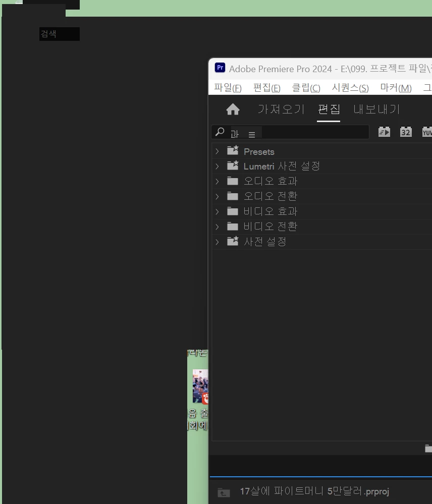The height and width of the screenshot is (504, 432).
Task: Select the 비디오 전환 label
Action: point(271,227)
